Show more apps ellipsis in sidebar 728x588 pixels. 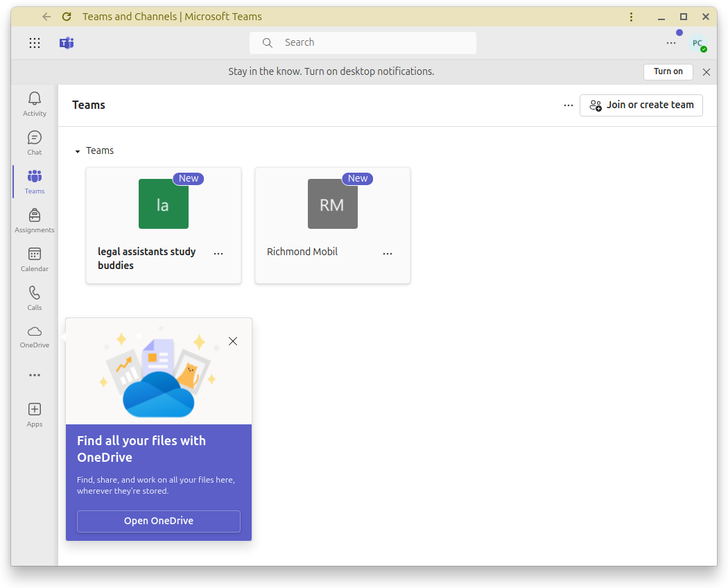(x=35, y=375)
